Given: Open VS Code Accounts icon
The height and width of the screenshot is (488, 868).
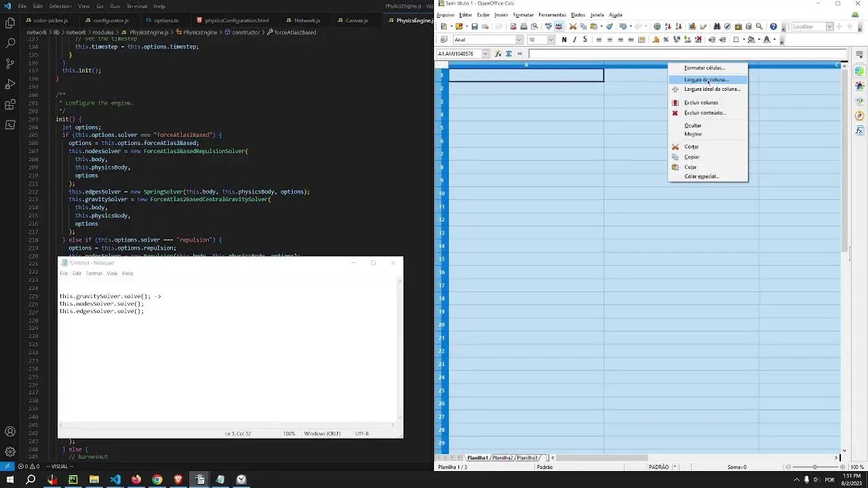Looking at the screenshot, I should click(10, 432).
